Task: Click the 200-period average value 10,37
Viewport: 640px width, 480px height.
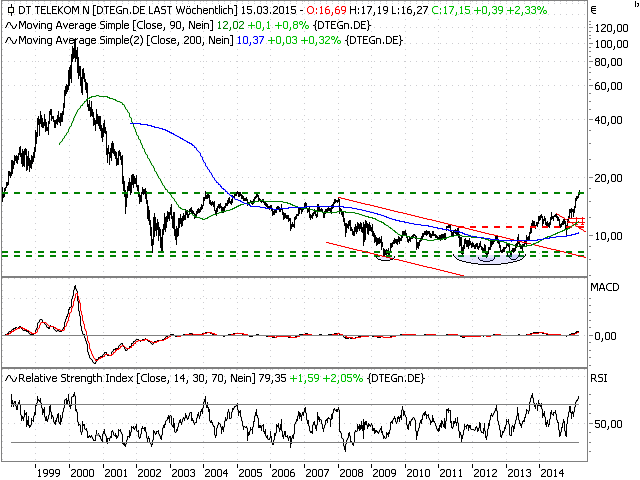Action: click(x=251, y=40)
